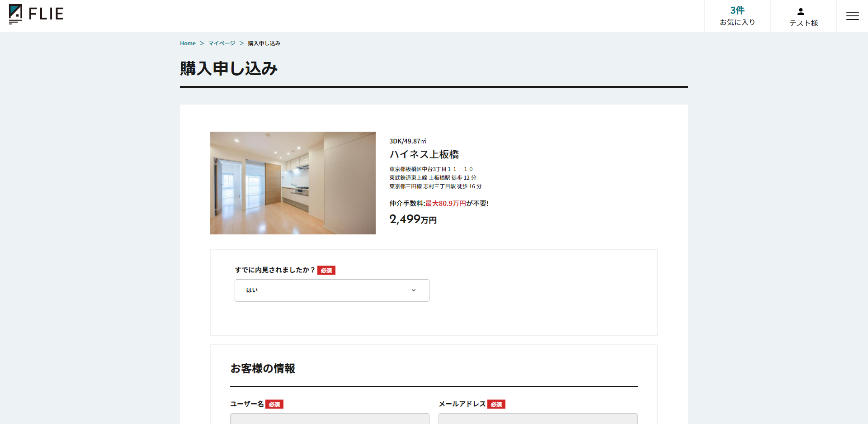Click the FLIE logo icon
Image resolution: width=868 pixels, height=424 pixels.
(16, 13)
